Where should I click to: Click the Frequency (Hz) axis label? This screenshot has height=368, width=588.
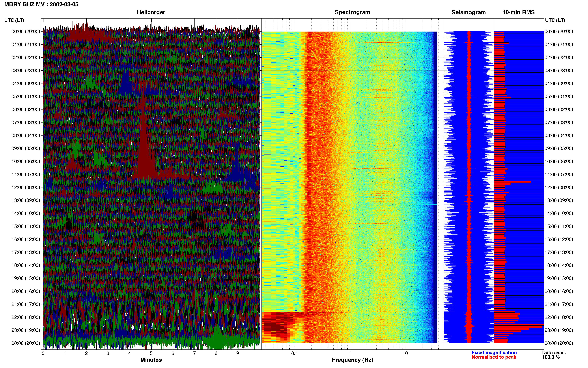352,360
